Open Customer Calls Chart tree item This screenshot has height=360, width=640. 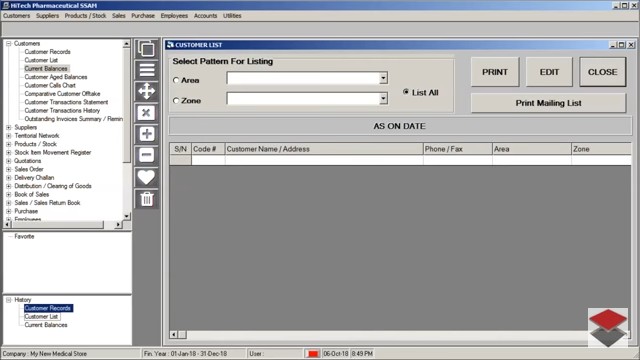(x=50, y=85)
